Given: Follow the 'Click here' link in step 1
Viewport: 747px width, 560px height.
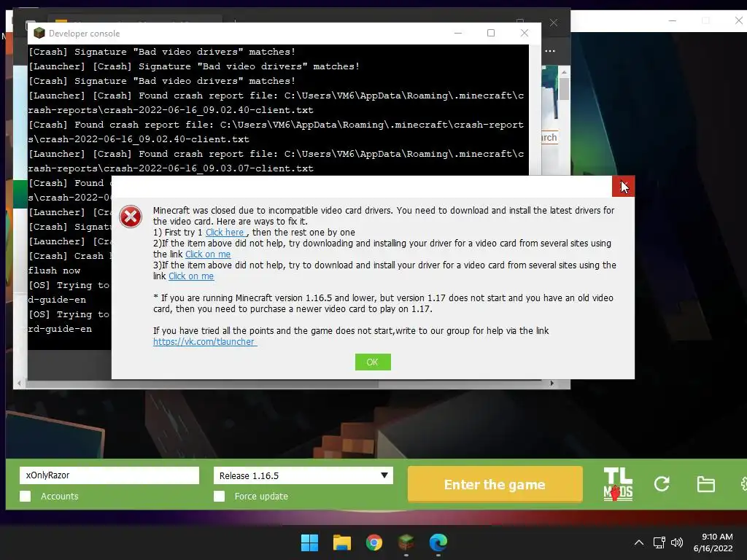Looking at the screenshot, I should coord(226,233).
